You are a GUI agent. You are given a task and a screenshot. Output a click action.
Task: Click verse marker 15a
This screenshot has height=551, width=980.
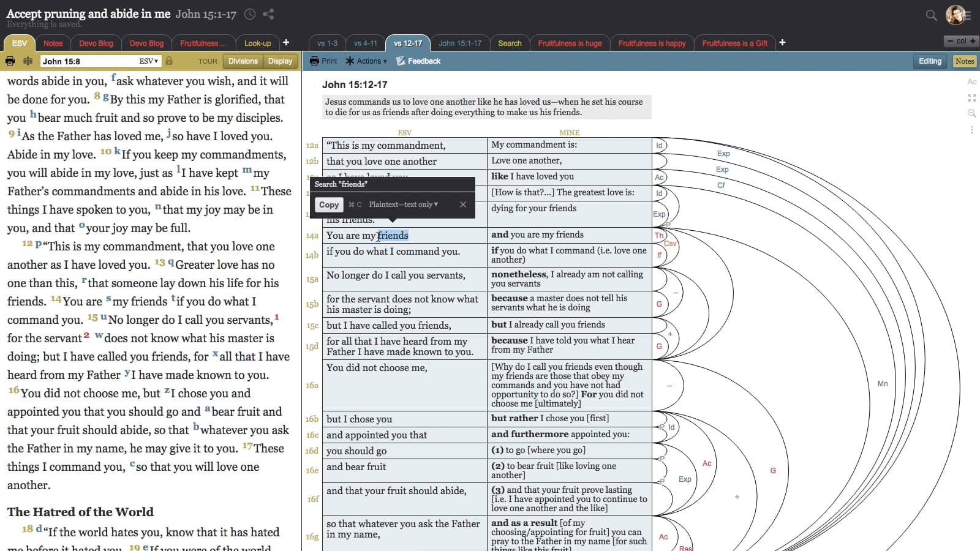click(312, 279)
